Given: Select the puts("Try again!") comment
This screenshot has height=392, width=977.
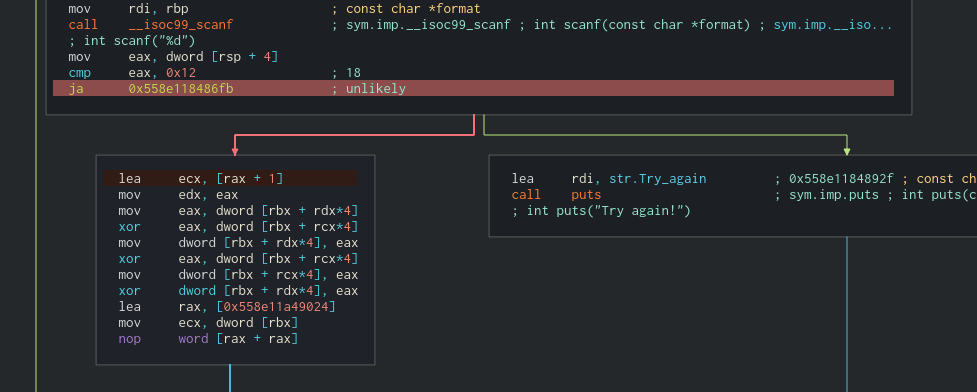Looking at the screenshot, I should click(x=601, y=211).
